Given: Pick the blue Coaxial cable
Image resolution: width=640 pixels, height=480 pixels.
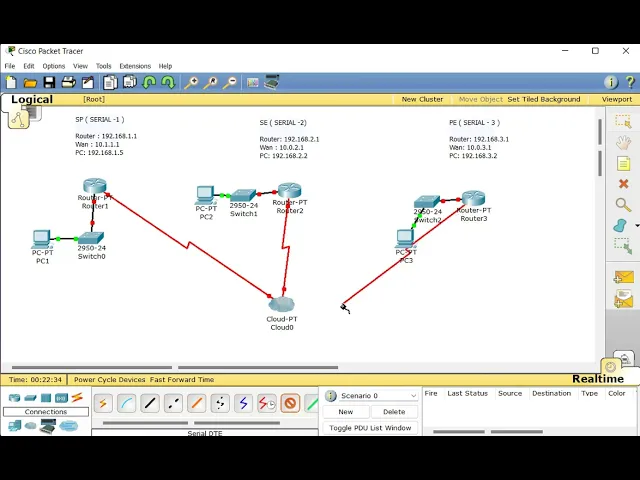Looking at the screenshot, I should [x=243, y=403].
